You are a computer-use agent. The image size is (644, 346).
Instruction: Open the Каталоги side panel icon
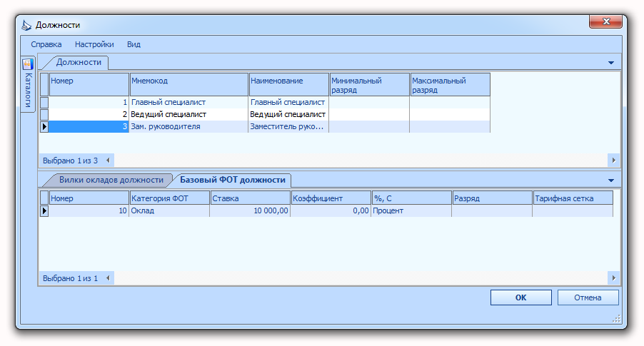click(28, 64)
